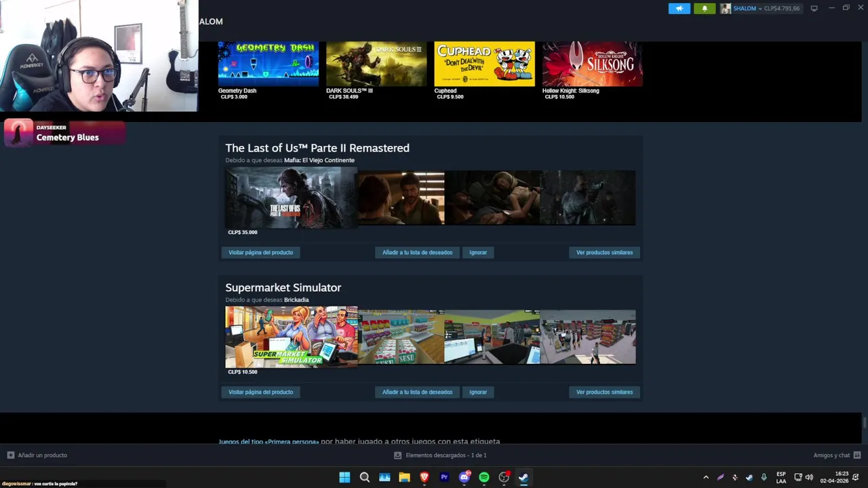Visit product page for Supermarket Simulator
This screenshot has width=868, height=488.
coord(260,392)
